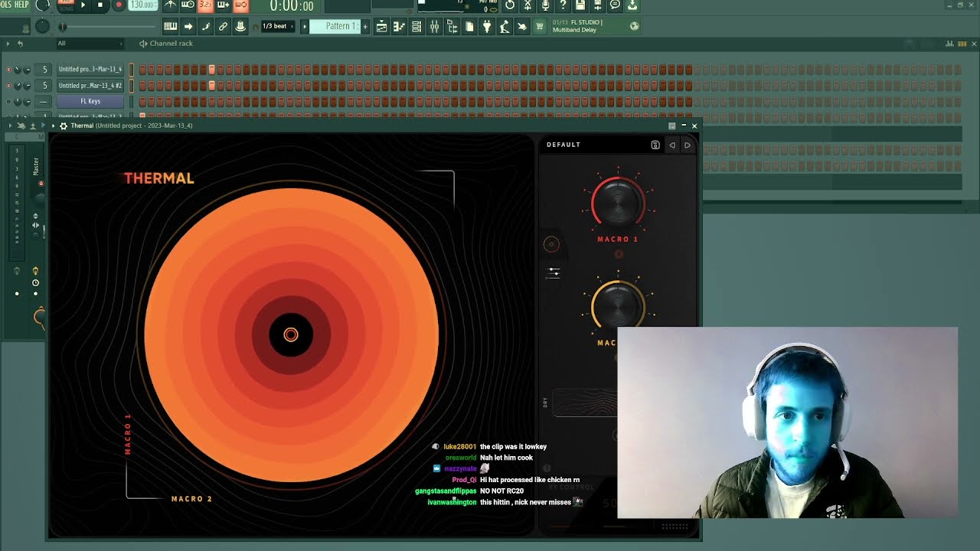Open the project picker page icon
The height and width of the screenshot is (551, 980).
click(x=469, y=26)
